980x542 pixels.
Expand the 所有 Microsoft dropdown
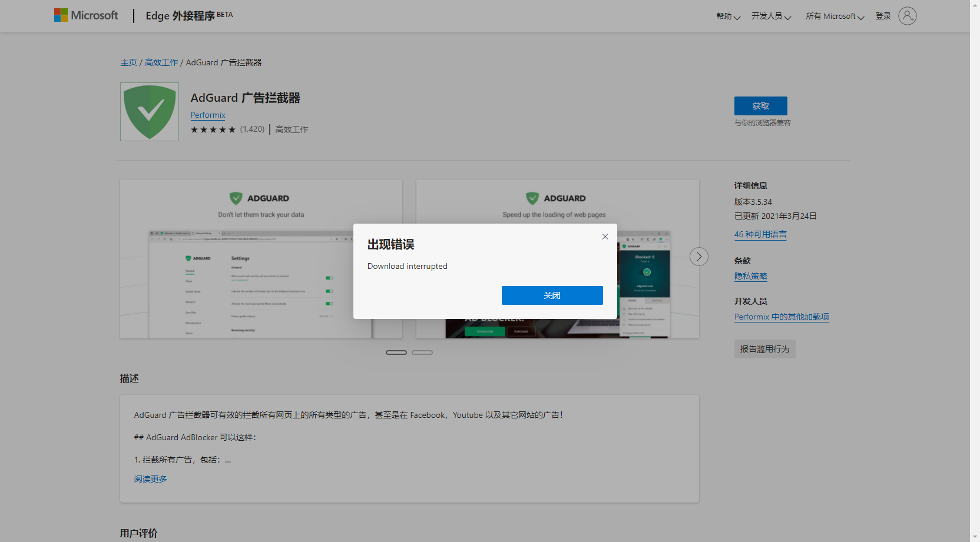(x=835, y=16)
